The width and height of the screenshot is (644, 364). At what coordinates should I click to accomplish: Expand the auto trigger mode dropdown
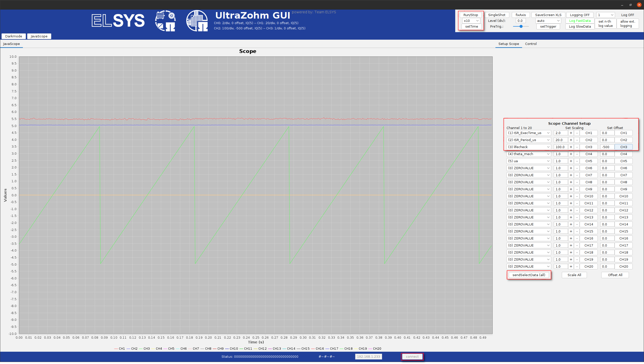pos(548,21)
